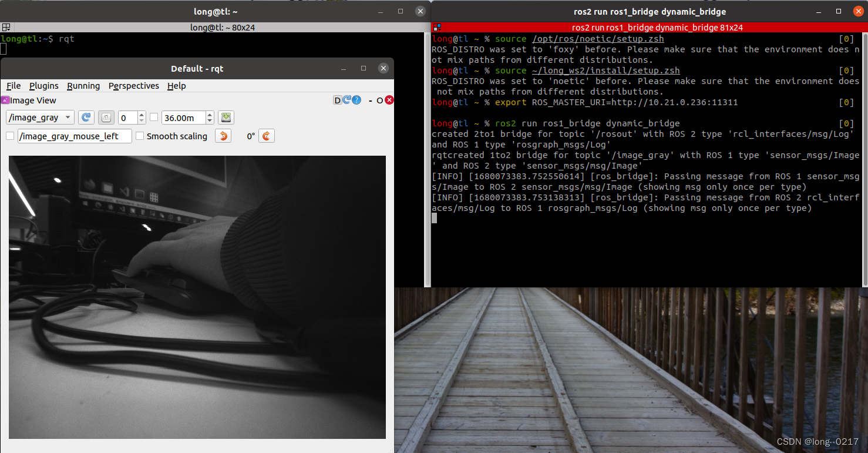Screen dimensions: 868x453
Task: Click the source /opt/ros/noetic/setup.zsh link
Action: tap(597, 38)
